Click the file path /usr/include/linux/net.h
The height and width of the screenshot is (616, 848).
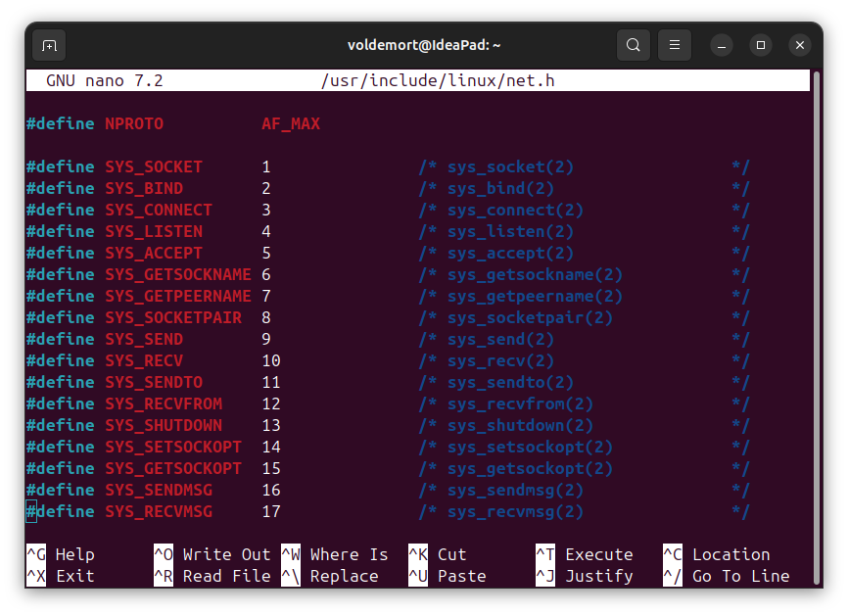coord(438,80)
